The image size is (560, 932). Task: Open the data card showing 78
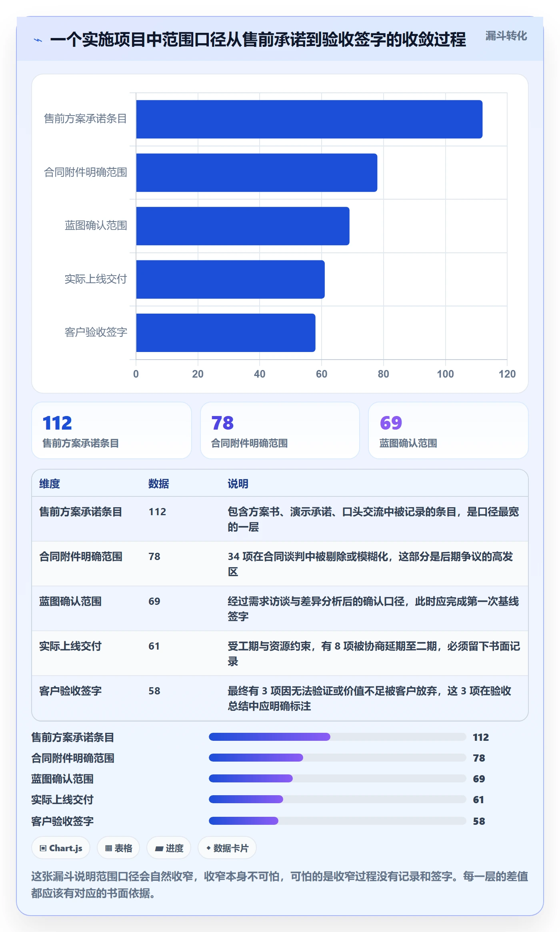[280, 430]
